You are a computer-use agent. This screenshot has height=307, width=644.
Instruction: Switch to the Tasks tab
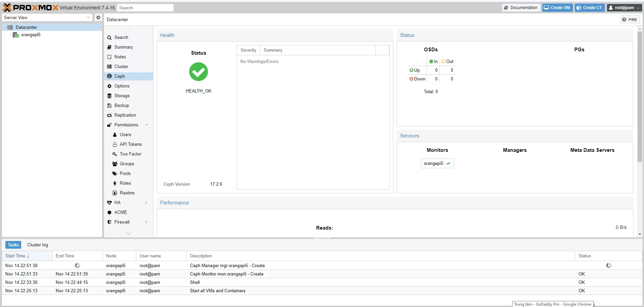13,245
